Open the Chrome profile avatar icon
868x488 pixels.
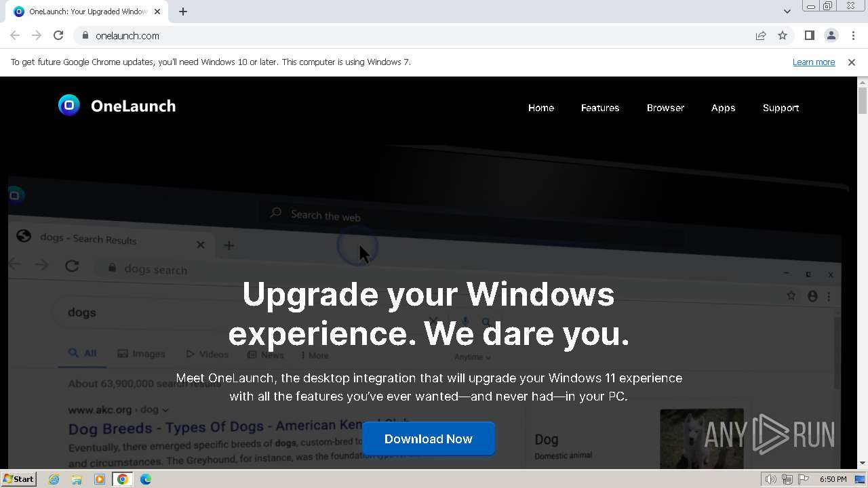831,35
